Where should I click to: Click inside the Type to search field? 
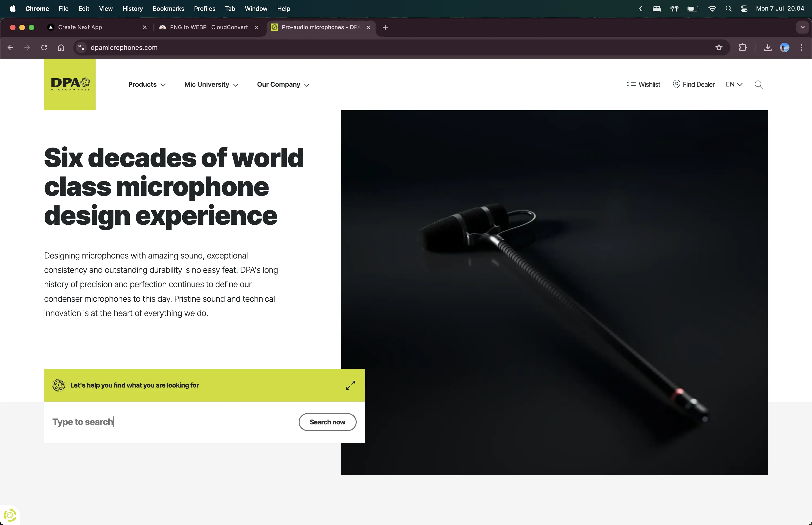tap(136, 422)
